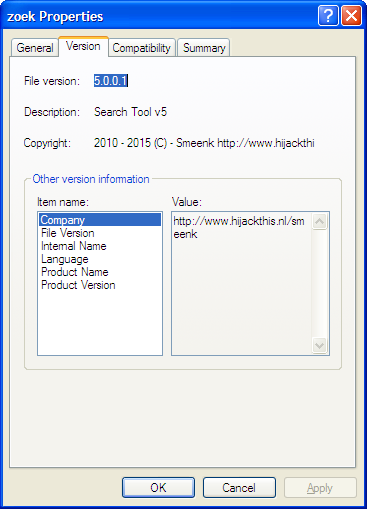Click inside the Value text box
Image resolution: width=367 pixels, height=509 pixels.
pyautogui.click(x=242, y=283)
